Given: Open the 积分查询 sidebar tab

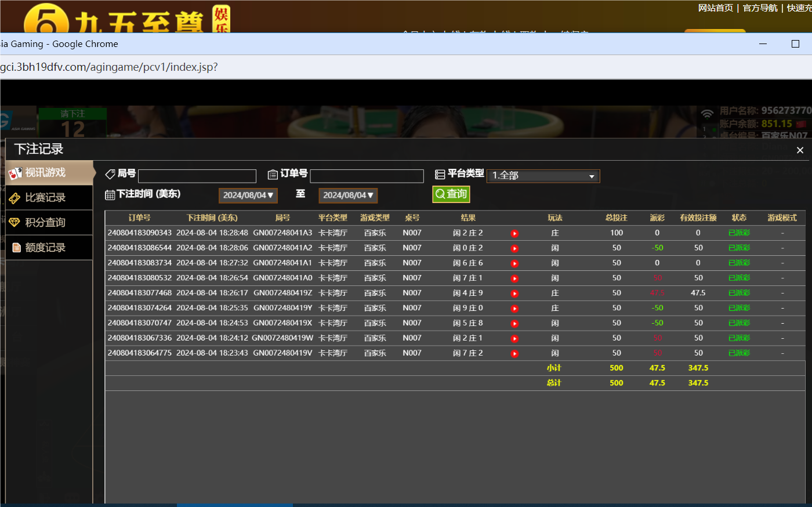Looking at the screenshot, I should 45,223.
